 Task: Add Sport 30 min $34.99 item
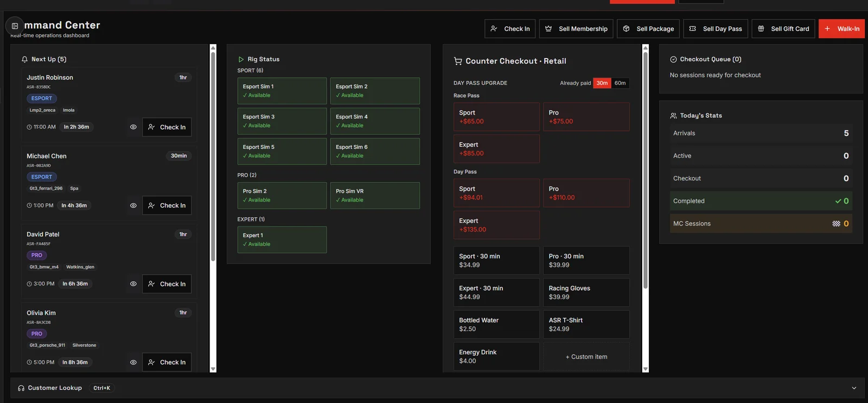[496, 261]
